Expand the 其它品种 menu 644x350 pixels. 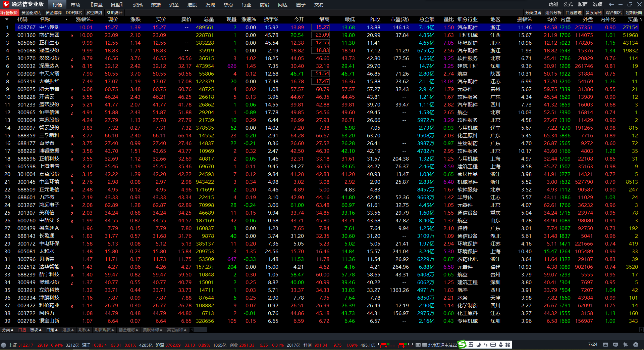(177, 330)
